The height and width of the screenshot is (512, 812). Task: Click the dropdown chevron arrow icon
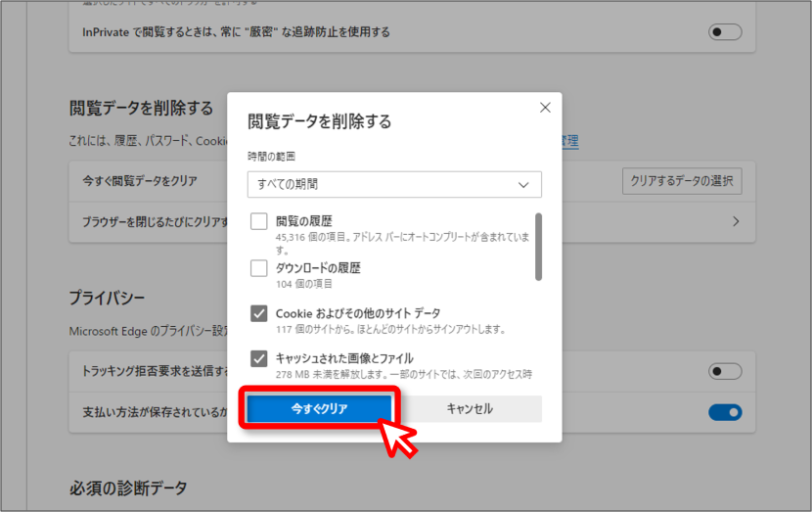click(523, 185)
